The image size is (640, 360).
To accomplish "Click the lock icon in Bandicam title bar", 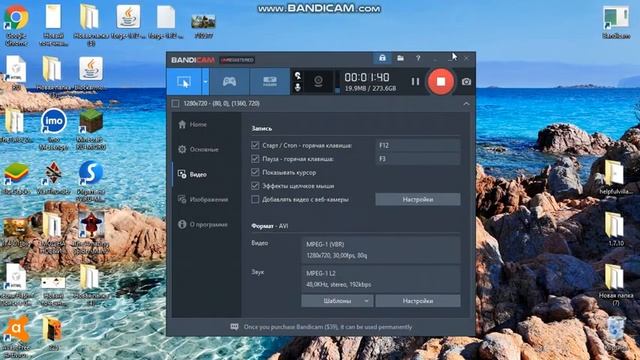I will pos(382,58).
